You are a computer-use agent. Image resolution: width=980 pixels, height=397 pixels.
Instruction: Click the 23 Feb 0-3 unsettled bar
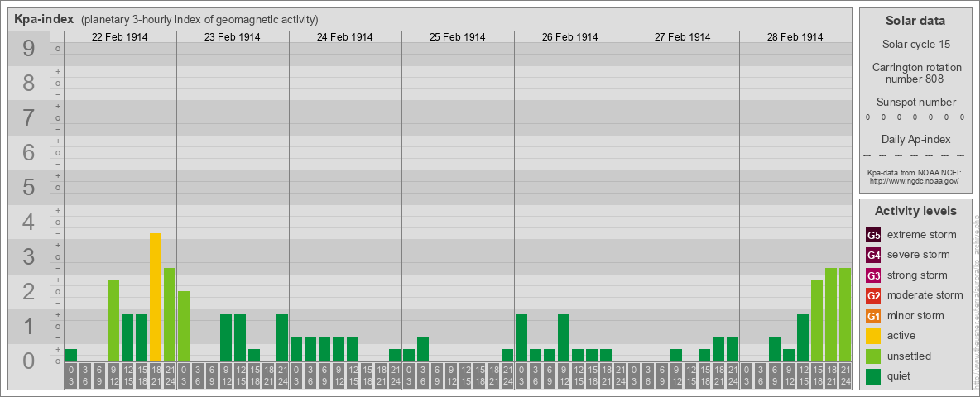184,326
